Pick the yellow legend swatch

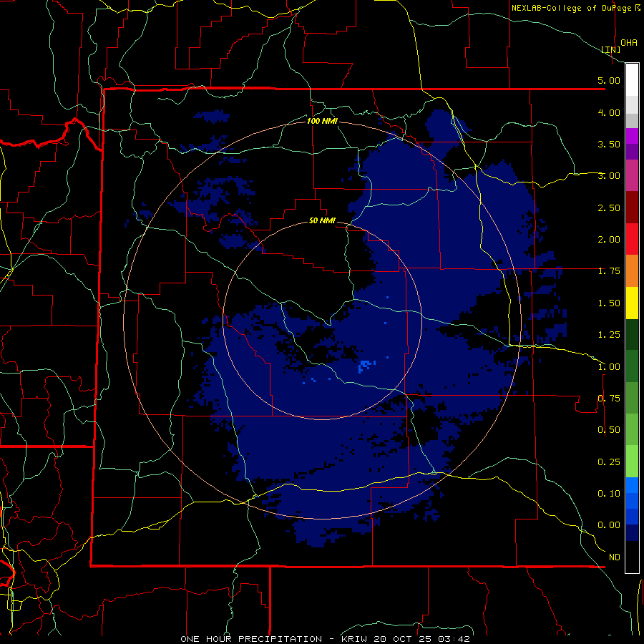632,303
